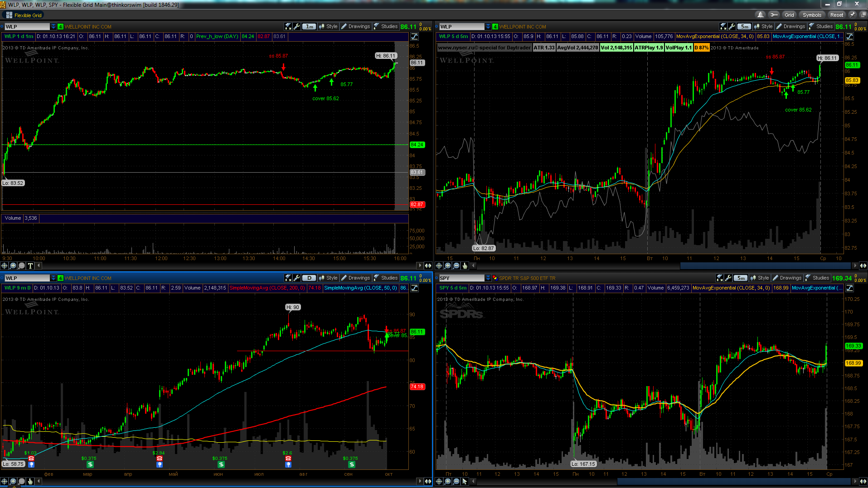This screenshot has width=868, height=488.
Task: Click the earnings phone icon at $2.6
Action: point(288,459)
